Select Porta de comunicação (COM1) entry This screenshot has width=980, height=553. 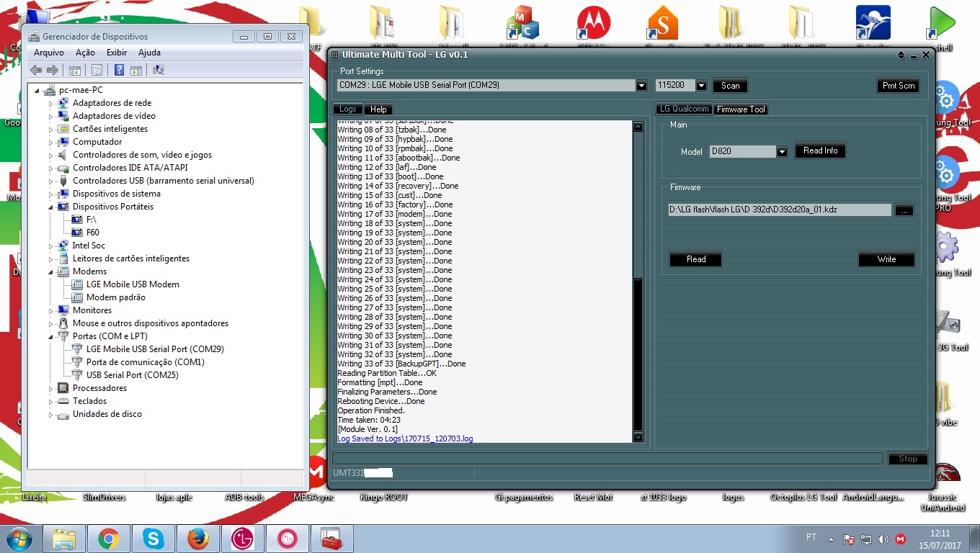pos(146,362)
